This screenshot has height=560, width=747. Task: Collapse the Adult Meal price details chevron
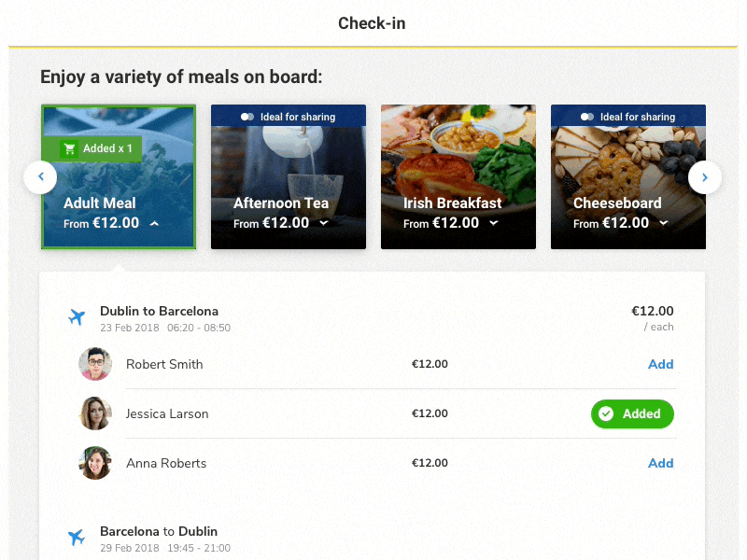click(x=155, y=224)
